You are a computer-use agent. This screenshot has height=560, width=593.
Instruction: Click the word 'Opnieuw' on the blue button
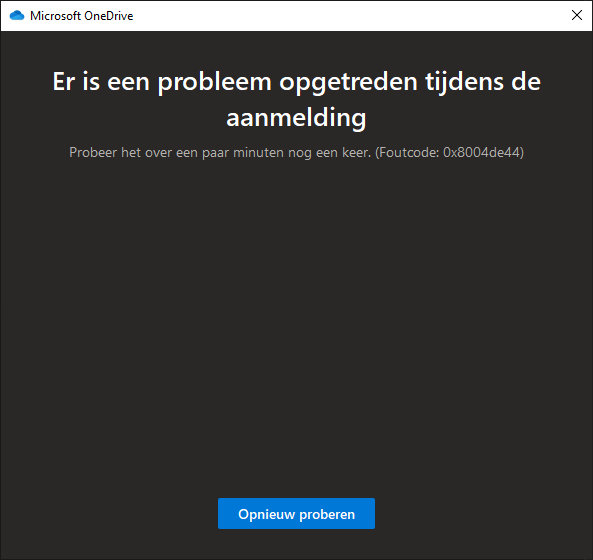tap(266, 514)
